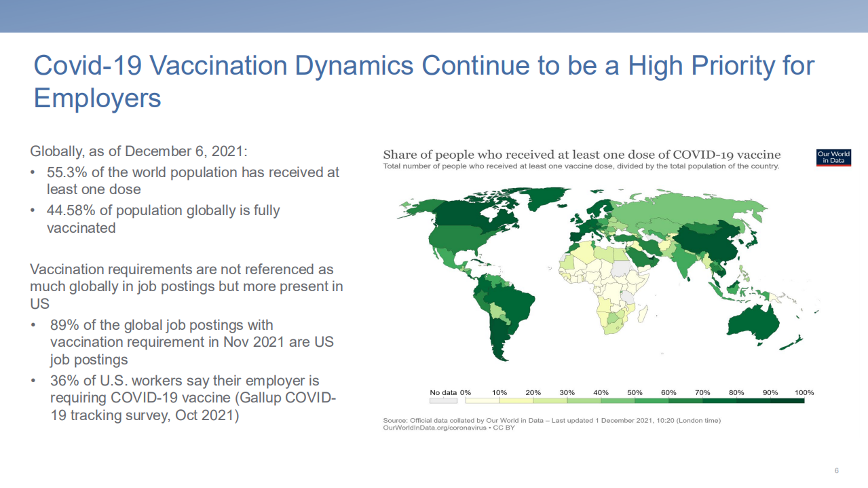
Task: Click the slide title about Covid-19 Vaccination Dynamics
Action: [423, 81]
